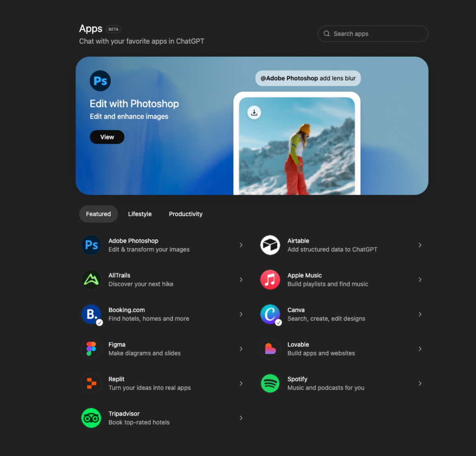
Task: Select the Lovable heart icon
Action: [270, 349]
